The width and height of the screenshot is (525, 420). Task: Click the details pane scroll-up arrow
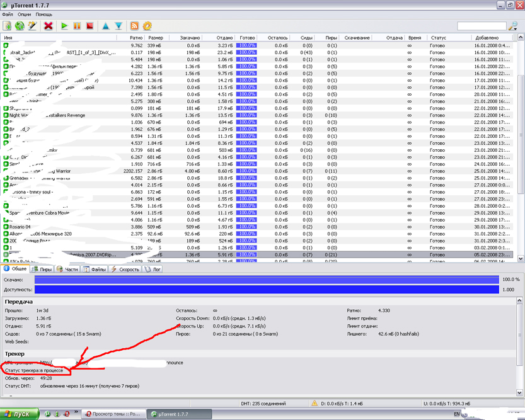tap(519, 300)
